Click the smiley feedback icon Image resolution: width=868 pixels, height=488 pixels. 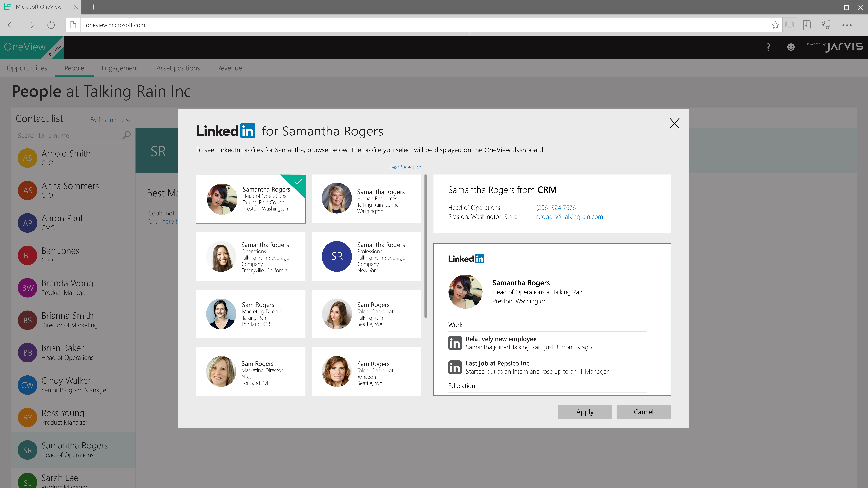coord(791,47)
